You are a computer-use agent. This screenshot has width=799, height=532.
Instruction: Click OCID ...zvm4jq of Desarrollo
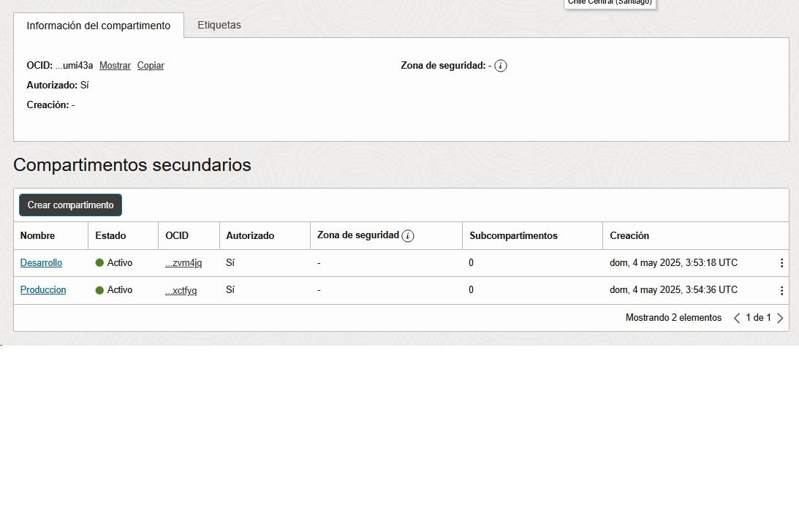point(183,263)
